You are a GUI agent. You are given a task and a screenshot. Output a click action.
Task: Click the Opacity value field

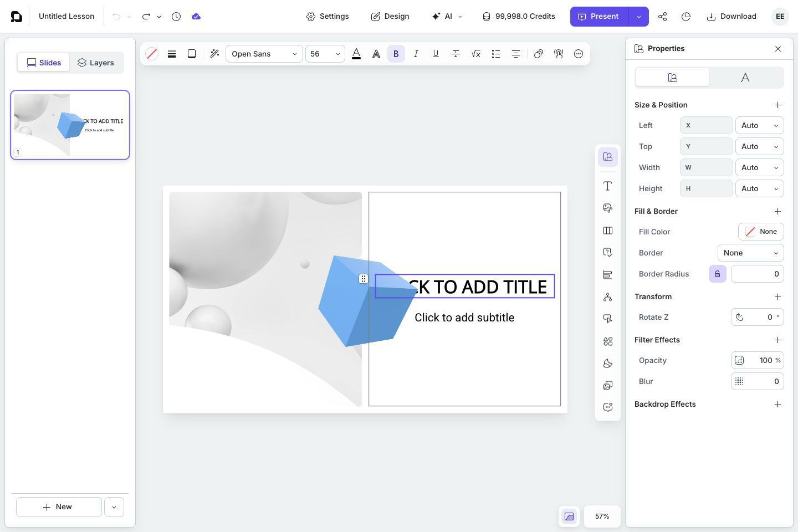(757, 360)
